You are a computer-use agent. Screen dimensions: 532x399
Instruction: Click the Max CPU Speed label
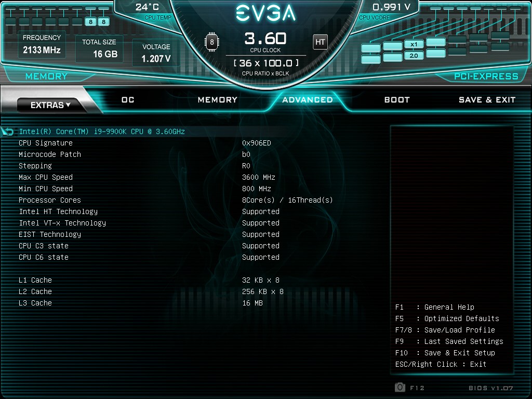pos(46,177)
